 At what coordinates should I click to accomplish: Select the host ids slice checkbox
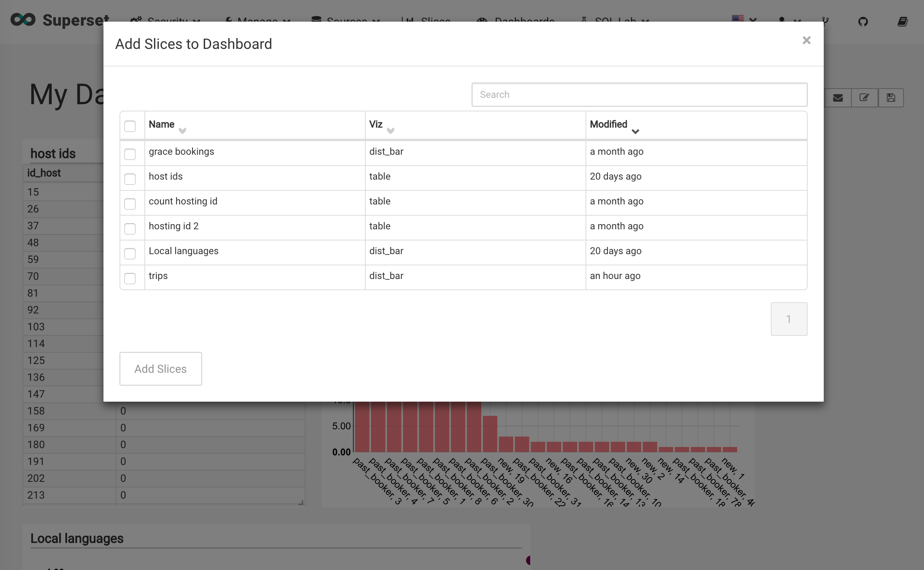coord(130,179)
